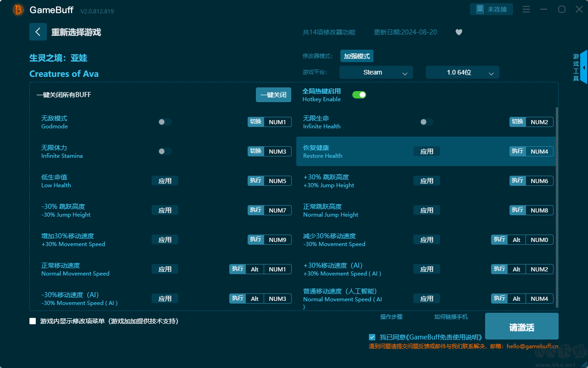Enable the Godmode toggle
The height and width of the screenshot is (368, 588).
[165, 122]
